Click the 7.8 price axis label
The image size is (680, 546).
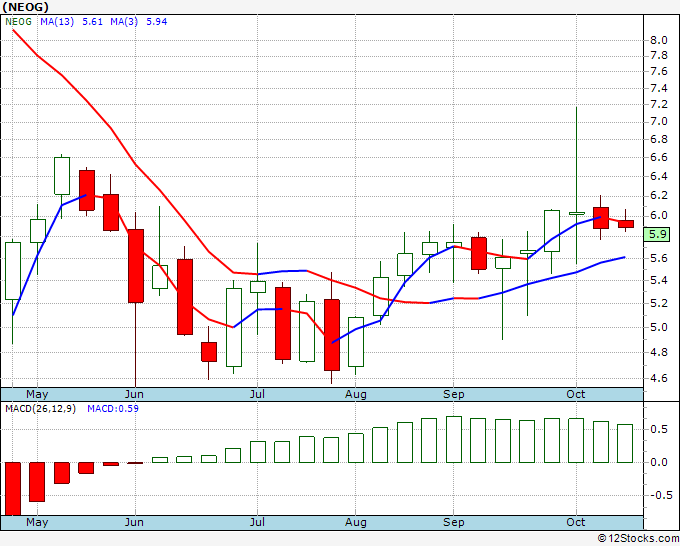pyautogui.click(x=658, y=56)
